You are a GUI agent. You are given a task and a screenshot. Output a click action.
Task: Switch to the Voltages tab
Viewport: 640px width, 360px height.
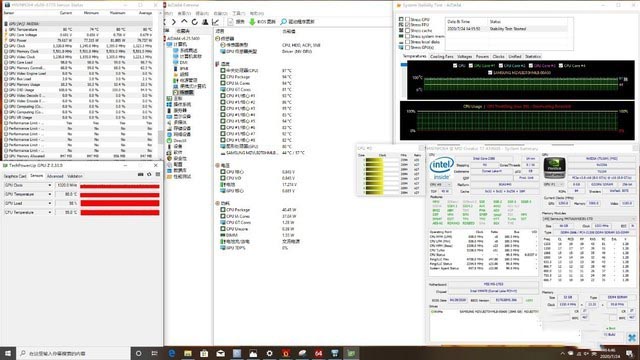464,56
